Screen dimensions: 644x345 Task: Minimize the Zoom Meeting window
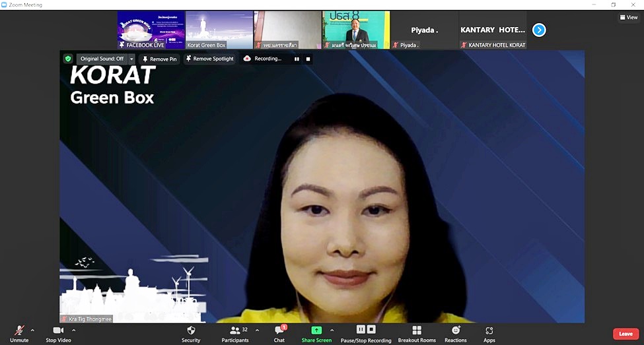tap(594, 5)
